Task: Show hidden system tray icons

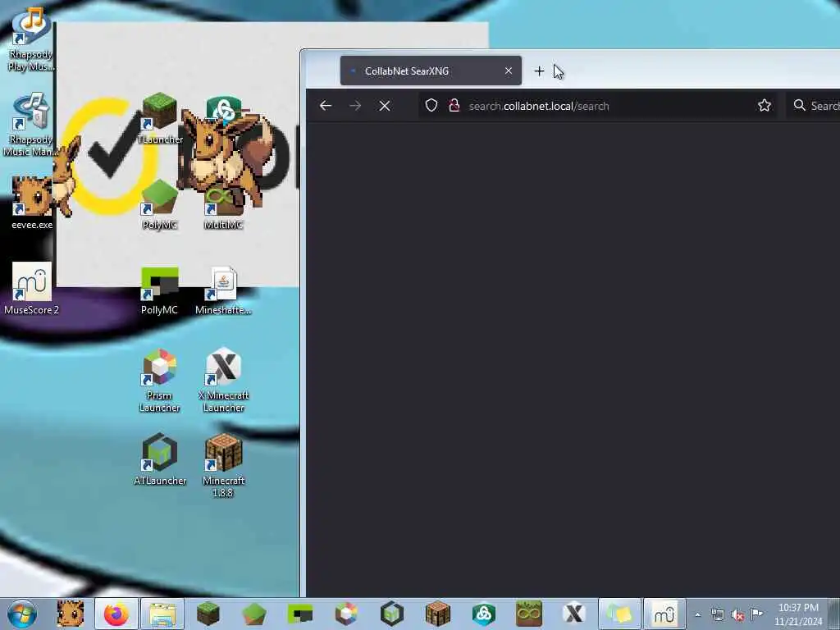Action: tap(697, 614)
